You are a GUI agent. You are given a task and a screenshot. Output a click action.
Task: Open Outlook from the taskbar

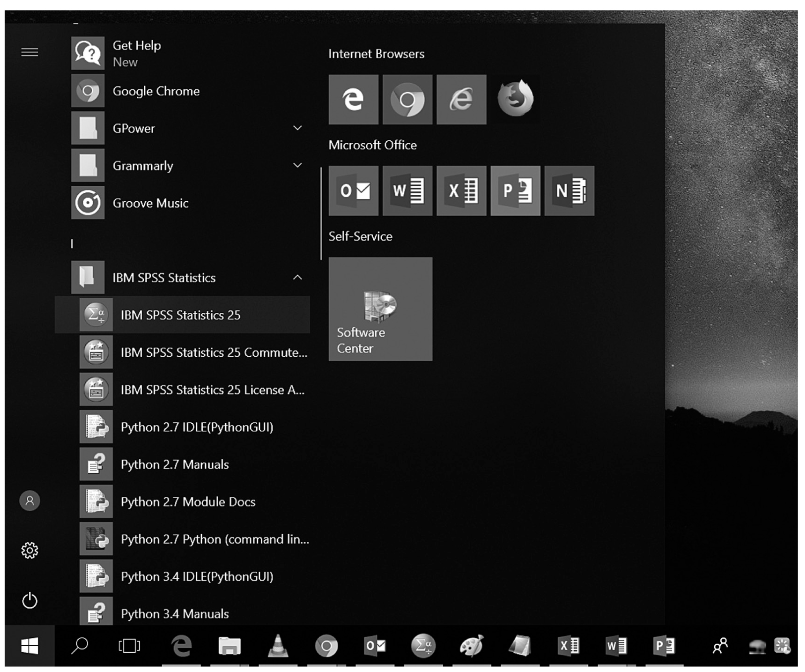(375, 646)
